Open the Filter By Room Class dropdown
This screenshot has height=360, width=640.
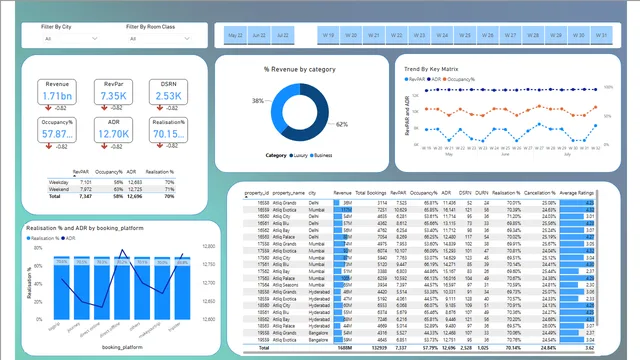coord(160,39)
